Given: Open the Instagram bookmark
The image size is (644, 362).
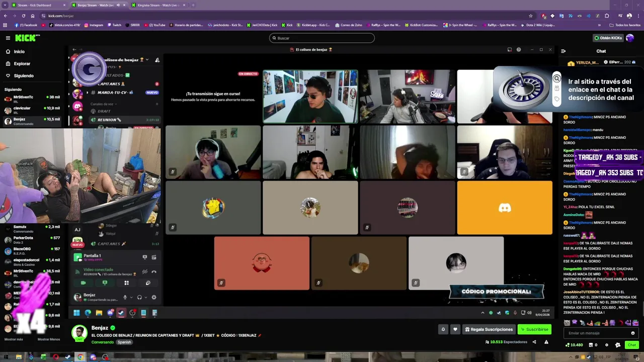Looking at the screenshot, I should click(x=94, y=25).
